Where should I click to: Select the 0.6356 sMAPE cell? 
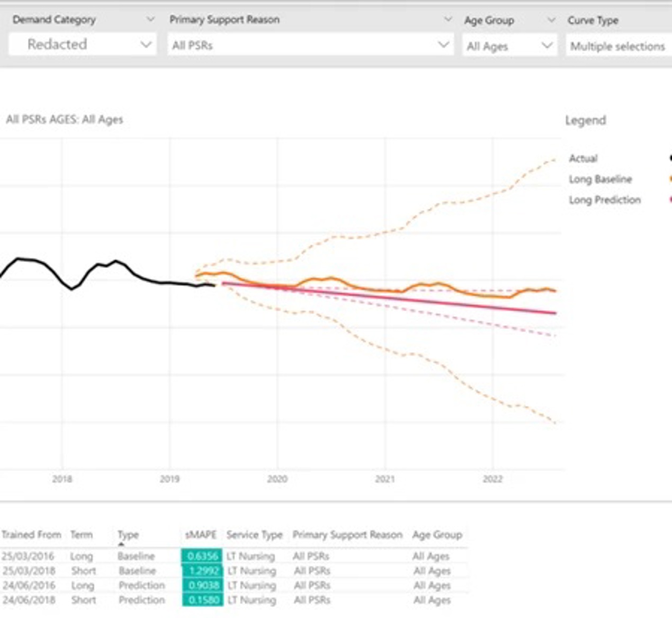coord(202,556)
